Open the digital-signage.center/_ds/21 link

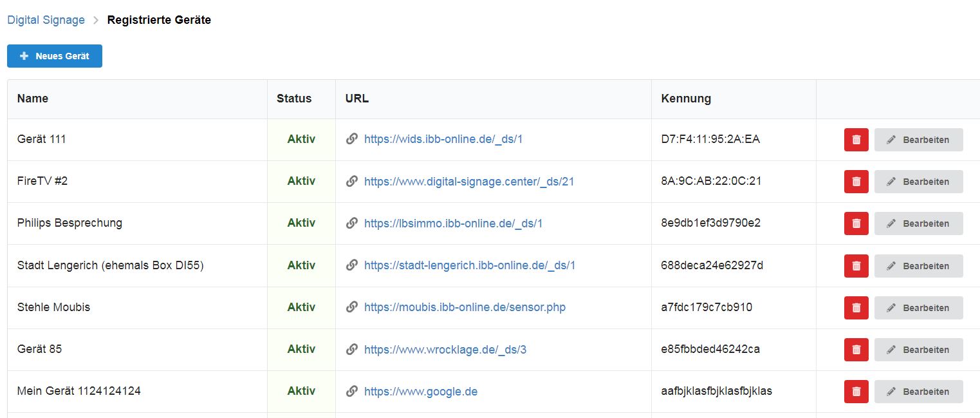pyautogui.click(x=468, y=181)
